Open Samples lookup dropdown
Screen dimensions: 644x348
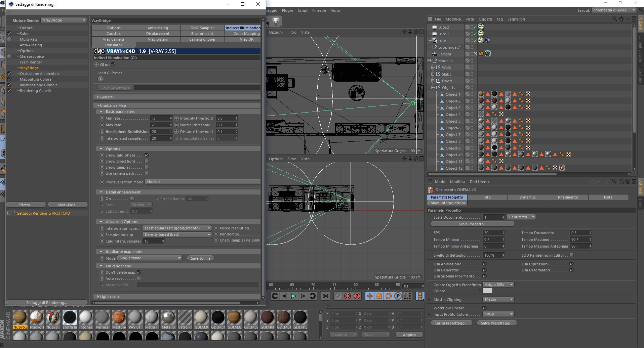point(177,235)
